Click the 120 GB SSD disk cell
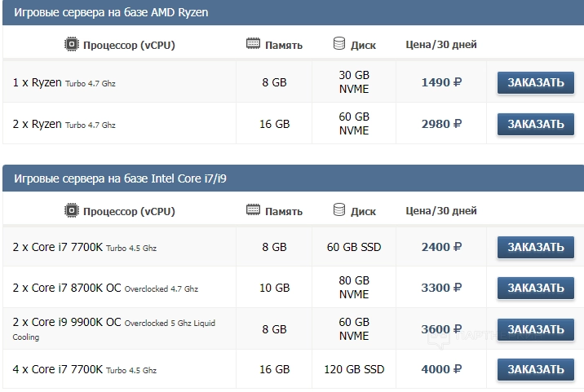Viewport: 584px width, 392px height. (x=354, y=370)
